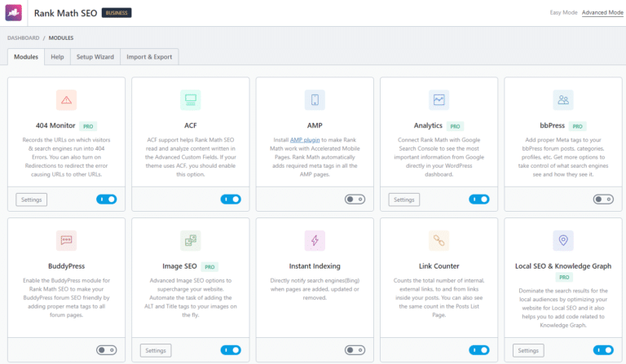Image resolution: width=626 pixels, height=364 pixels.
Task: Click the Link Counter chain icon
Action: [439, 240]
